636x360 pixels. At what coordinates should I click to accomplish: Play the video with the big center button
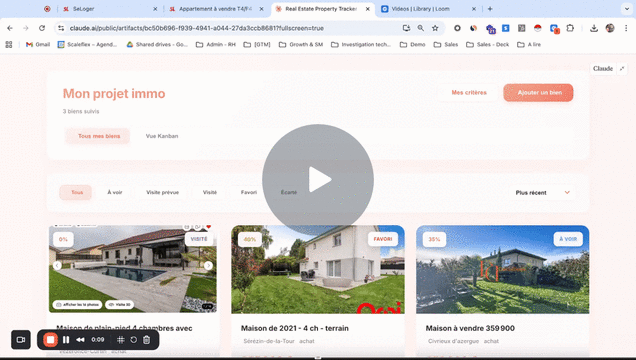tap(318, 180)
